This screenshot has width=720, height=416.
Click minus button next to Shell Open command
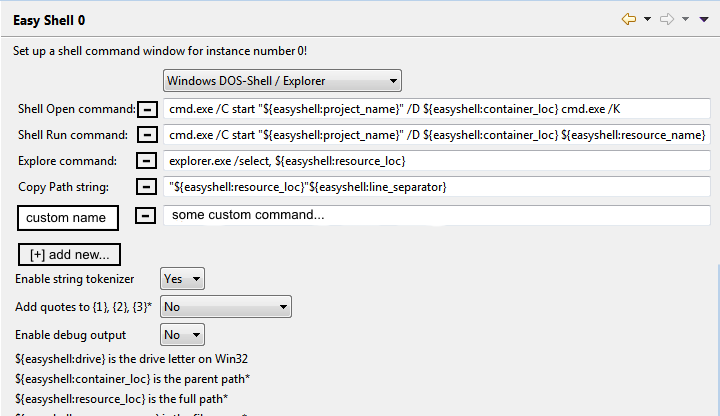(147, 109)
